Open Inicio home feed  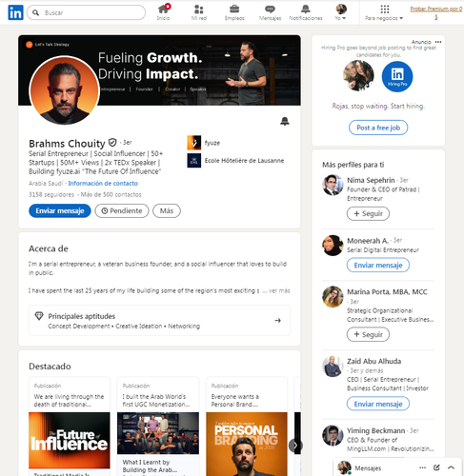[x=163, y=12]
